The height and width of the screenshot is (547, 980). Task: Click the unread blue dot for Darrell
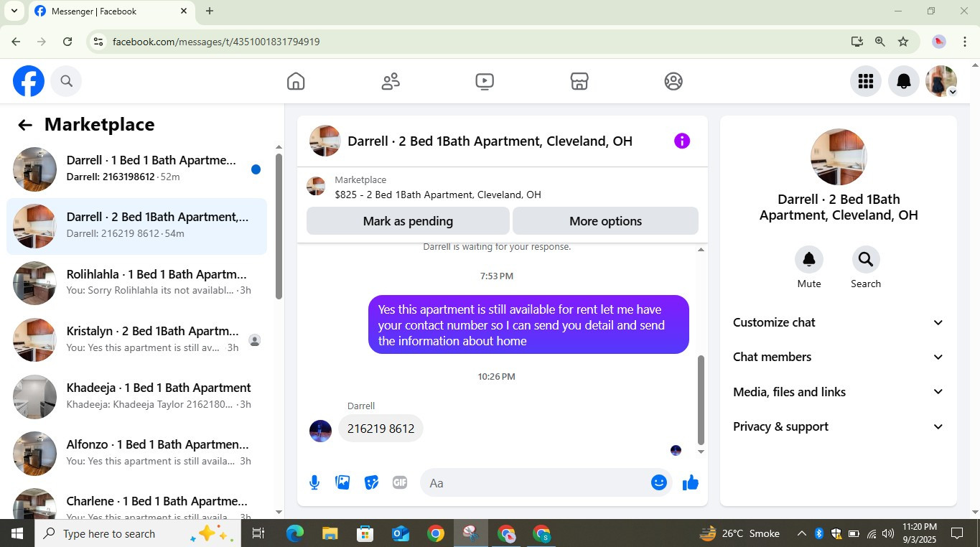(256, 169)
